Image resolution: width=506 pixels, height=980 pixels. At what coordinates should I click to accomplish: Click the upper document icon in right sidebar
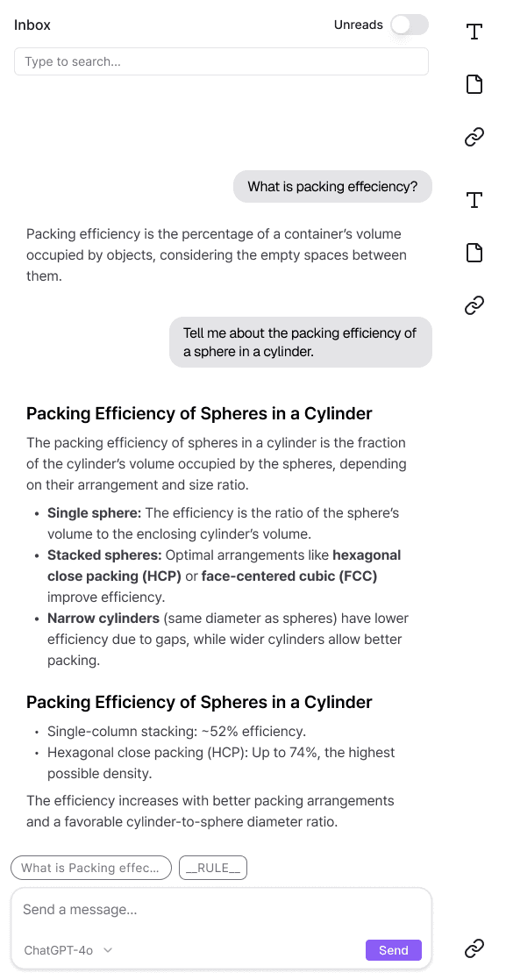coord(474,83)
